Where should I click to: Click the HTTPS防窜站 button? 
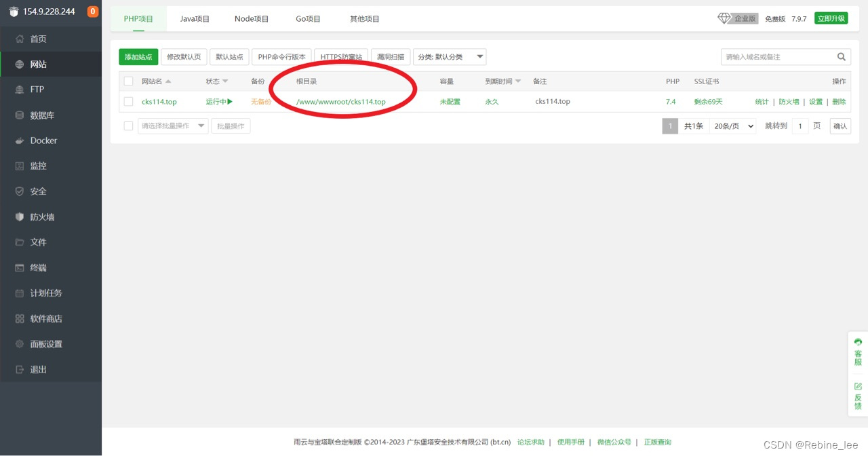click(341, 57)
